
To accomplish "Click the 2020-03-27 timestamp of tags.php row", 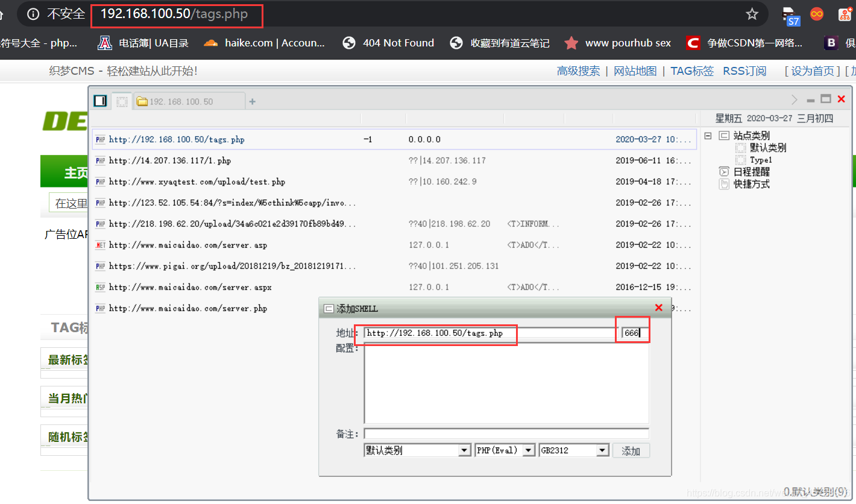I will pyautogui.click(x=653, y=139).
